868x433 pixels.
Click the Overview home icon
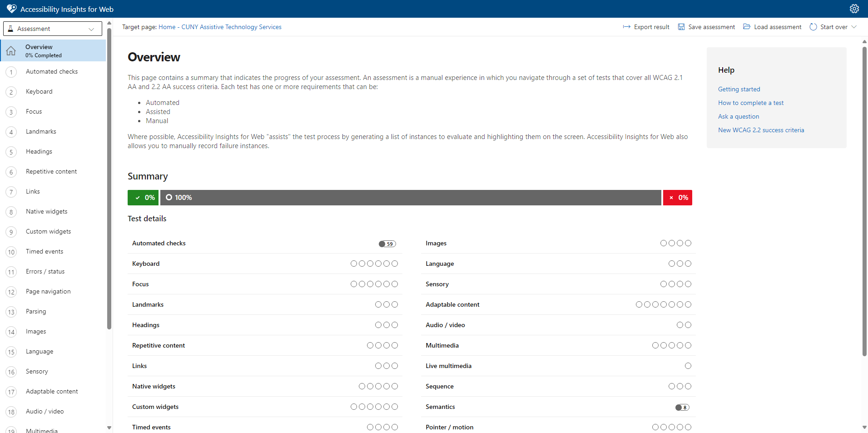[x=11, y=50]
